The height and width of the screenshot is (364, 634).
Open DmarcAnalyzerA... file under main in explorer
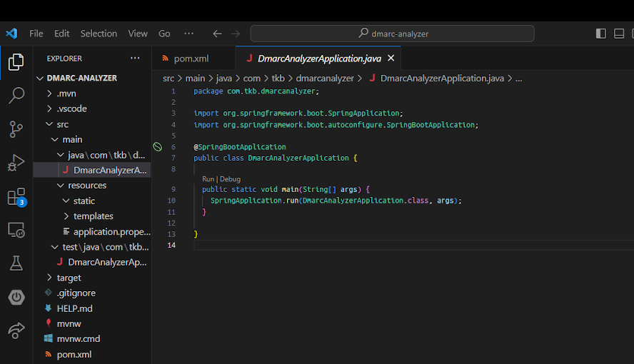pyautogui.click(x=93, y=170)
